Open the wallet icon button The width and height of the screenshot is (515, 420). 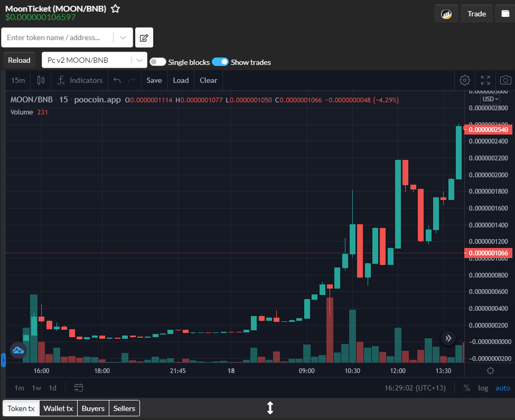coord(505,14)
